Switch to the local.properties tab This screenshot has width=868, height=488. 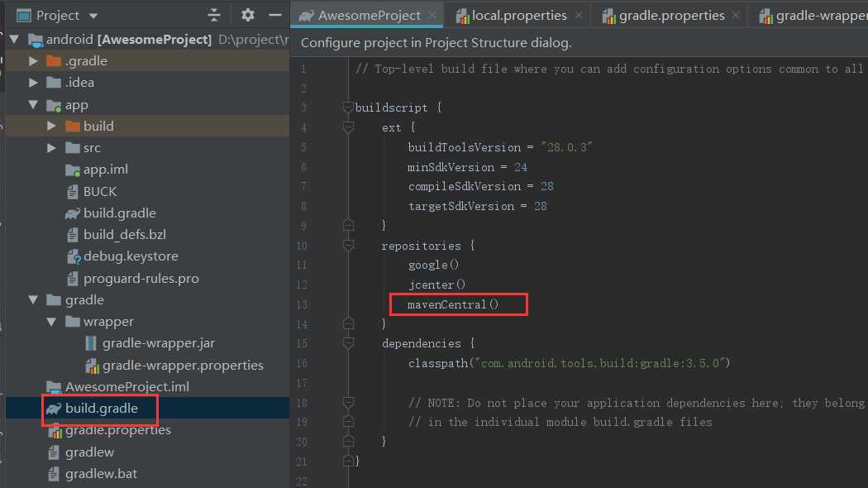click(519, 16)
